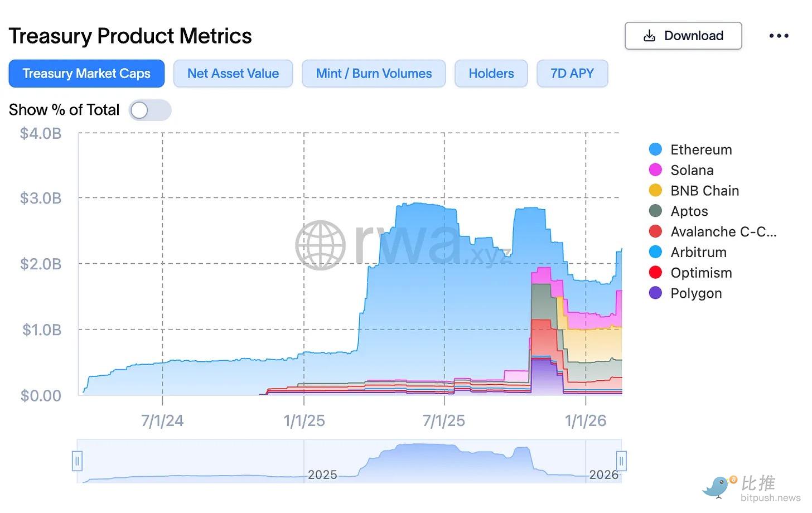Image resolution: width=812 pixels, height=513 pixels.
Task: Open the Mint / Burn Volumes tab
Action: pos(374,74)
